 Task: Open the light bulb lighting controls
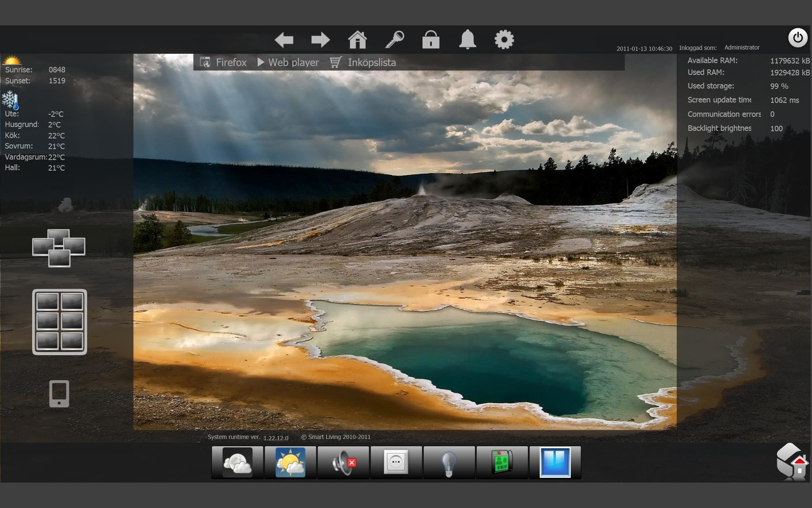[449, 462]
